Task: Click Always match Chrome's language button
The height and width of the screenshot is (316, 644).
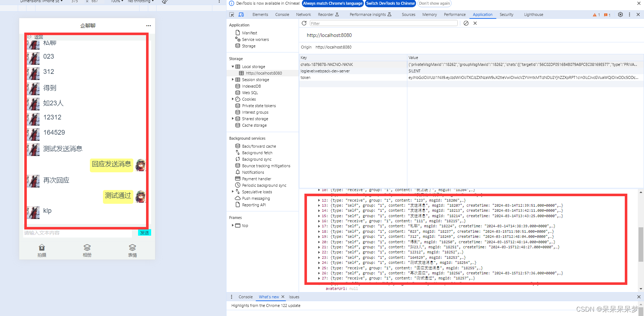Action: click(x=333, y=4)
